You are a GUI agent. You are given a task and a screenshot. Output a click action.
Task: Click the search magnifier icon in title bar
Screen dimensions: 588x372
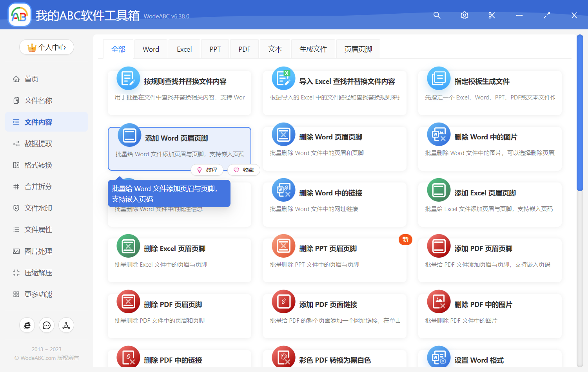coord(437,15)
